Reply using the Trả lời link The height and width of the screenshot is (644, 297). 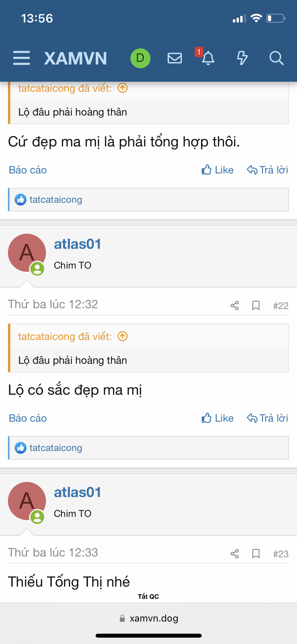pyautogui.click(x=267, y=418)
